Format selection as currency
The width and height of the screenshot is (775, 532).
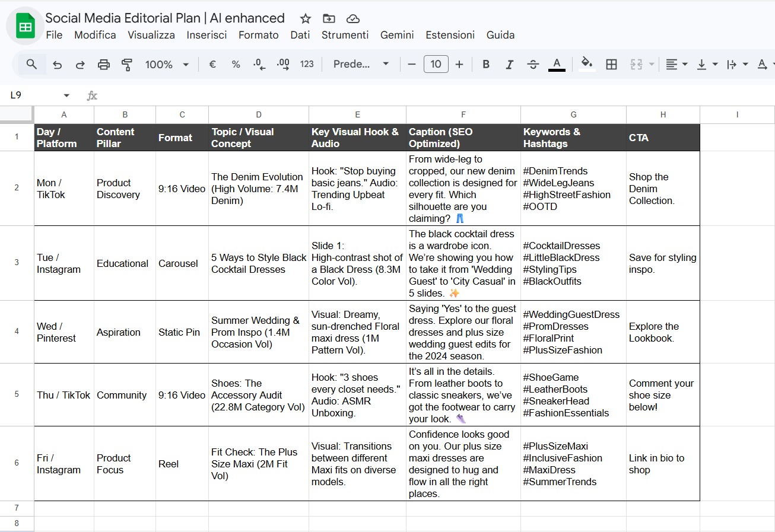pyautogui.click(x=212, y=64)
